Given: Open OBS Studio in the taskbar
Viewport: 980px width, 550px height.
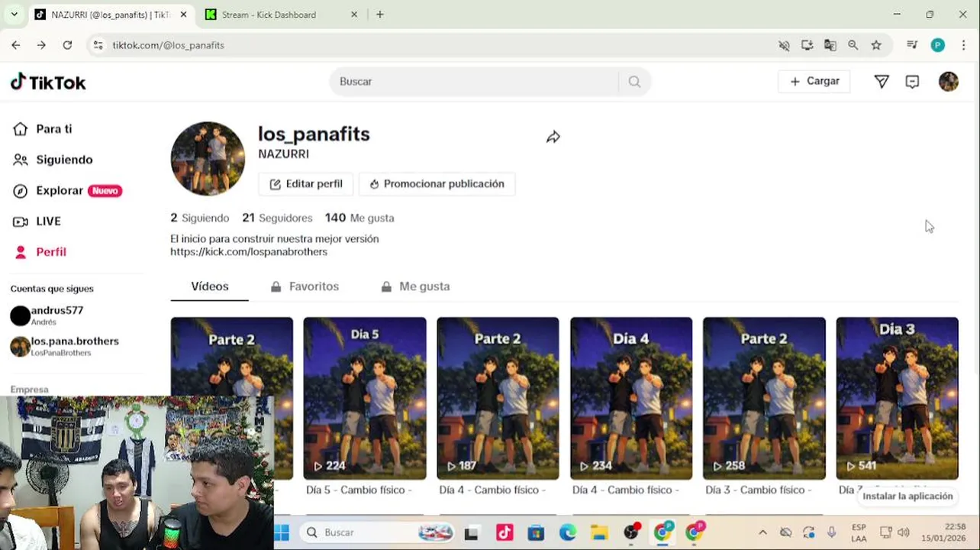Looking at the screenshot, I should [631, 532].
